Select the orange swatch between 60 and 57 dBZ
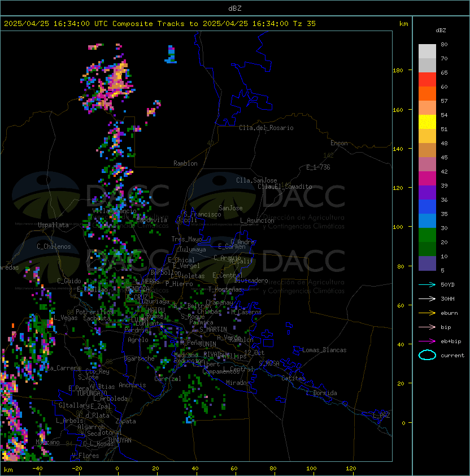 [427, 93]
